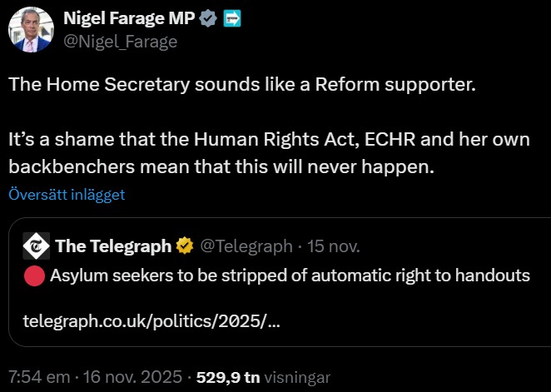Open The Telegraph account name

tap(113, 246)
